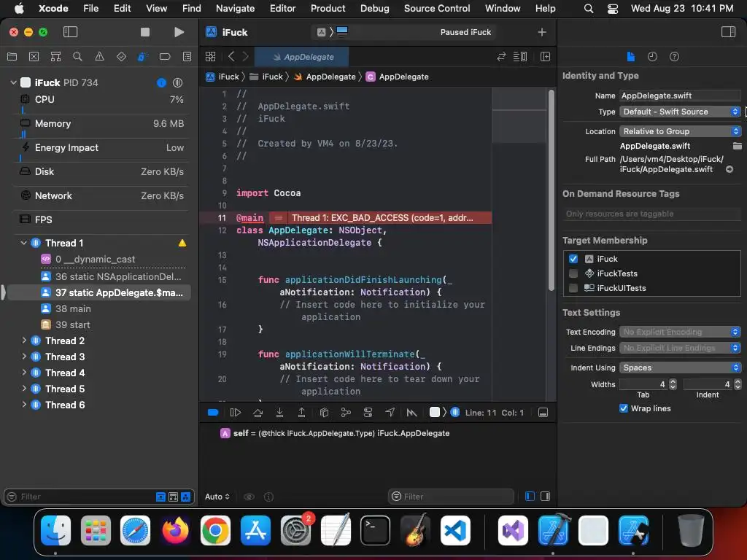This screenshot has height=560, width=747.
Task: Open the Report navigator
Action: point(187,57)
